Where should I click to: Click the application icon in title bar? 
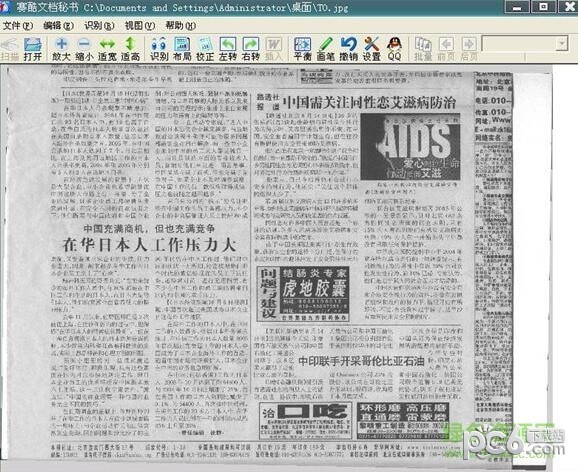tap(6, 7)
